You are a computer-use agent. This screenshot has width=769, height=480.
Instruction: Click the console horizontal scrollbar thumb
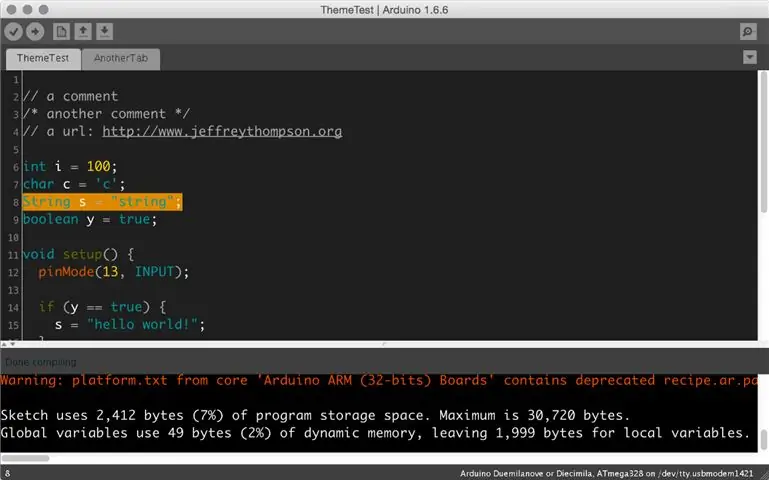click(x=25, y=458)
